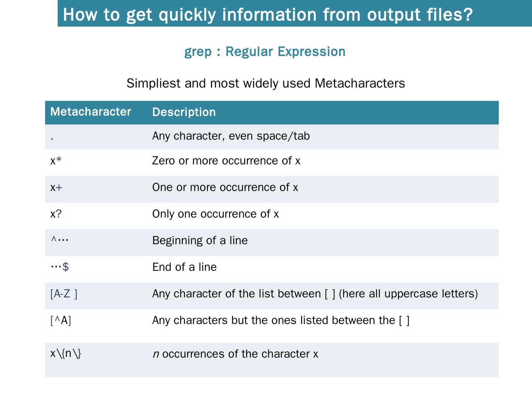Click the 'x+' metacharacter cell
532x399 pixels.
pyautogui.click(x=56, y=187)
